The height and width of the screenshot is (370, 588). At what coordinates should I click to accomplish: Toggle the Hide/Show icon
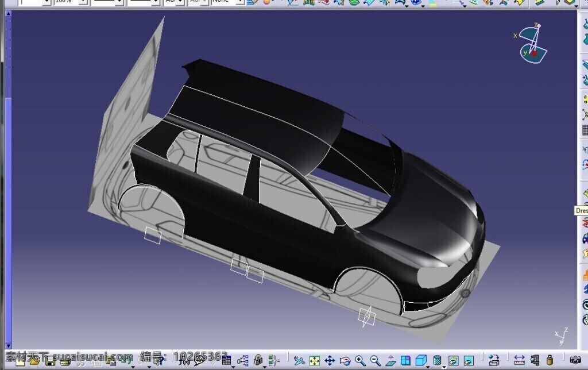(x=454, y=361)
